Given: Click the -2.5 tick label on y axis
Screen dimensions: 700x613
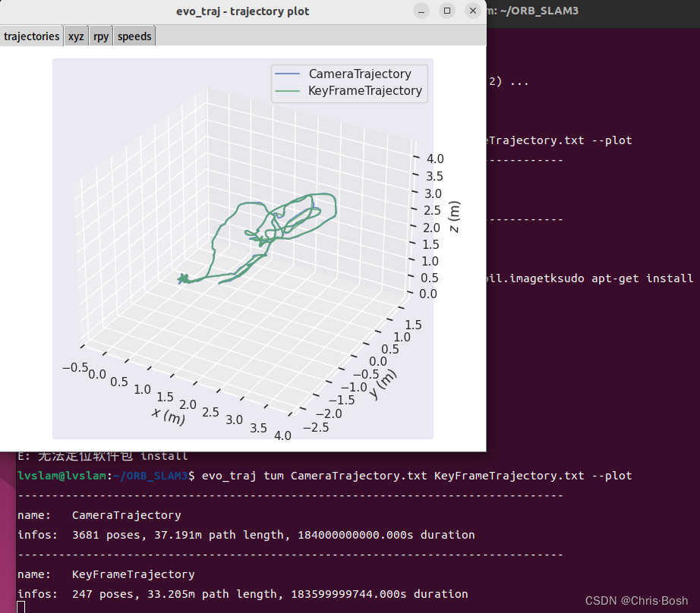Looking at the screenshot, I should (316, 427).
